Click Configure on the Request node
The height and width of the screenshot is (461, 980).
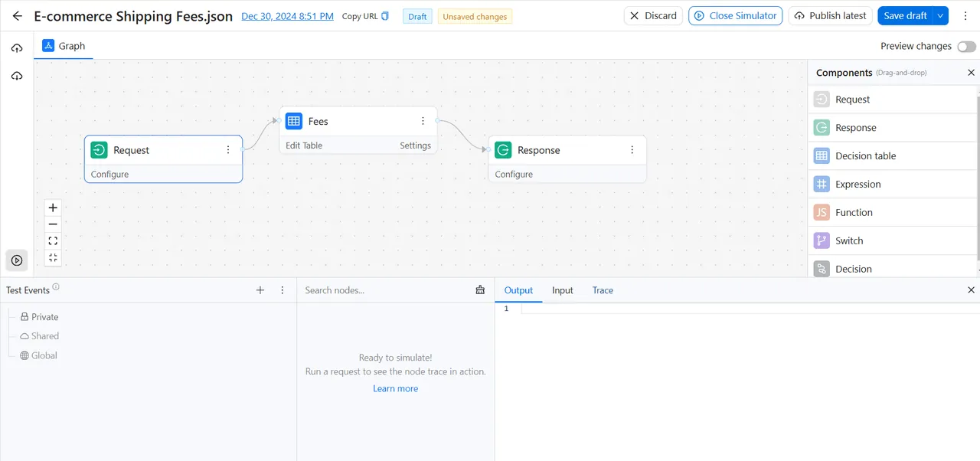(109, 175)
